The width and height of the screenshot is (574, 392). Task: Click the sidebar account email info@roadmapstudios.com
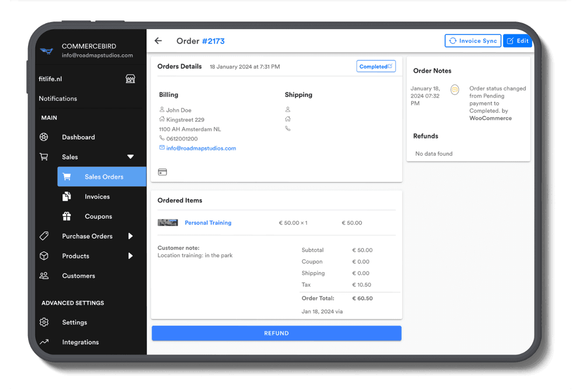point(97,55)
